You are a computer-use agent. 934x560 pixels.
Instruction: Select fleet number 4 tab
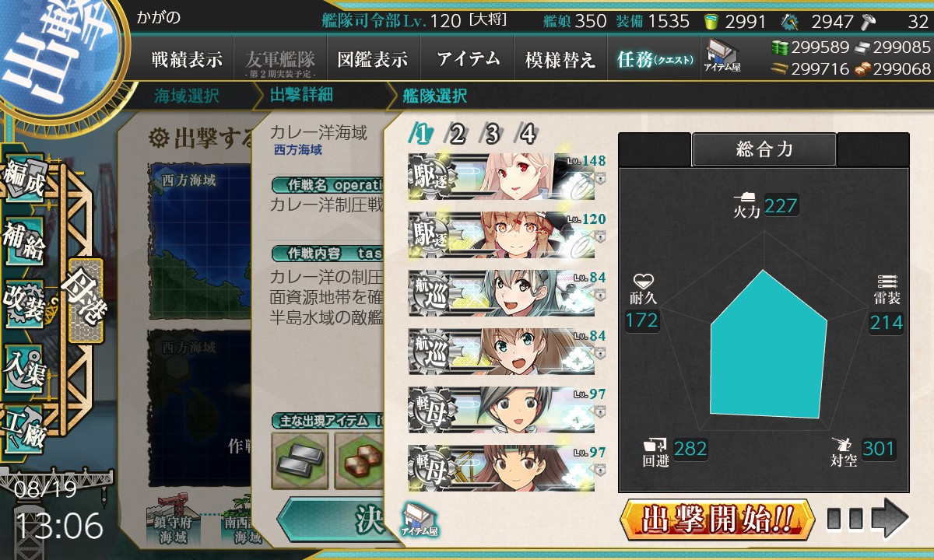527,135
